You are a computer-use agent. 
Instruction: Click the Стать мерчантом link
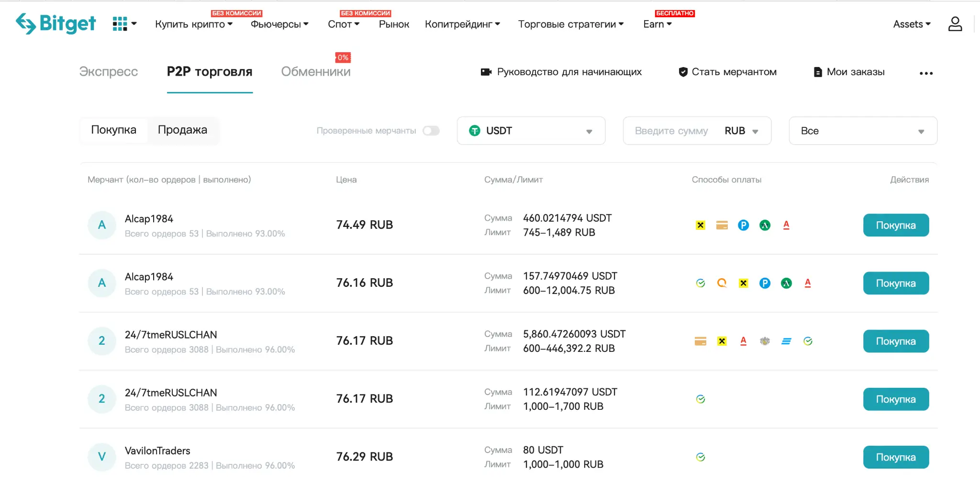pyautogui.click(x=727, y=72)
